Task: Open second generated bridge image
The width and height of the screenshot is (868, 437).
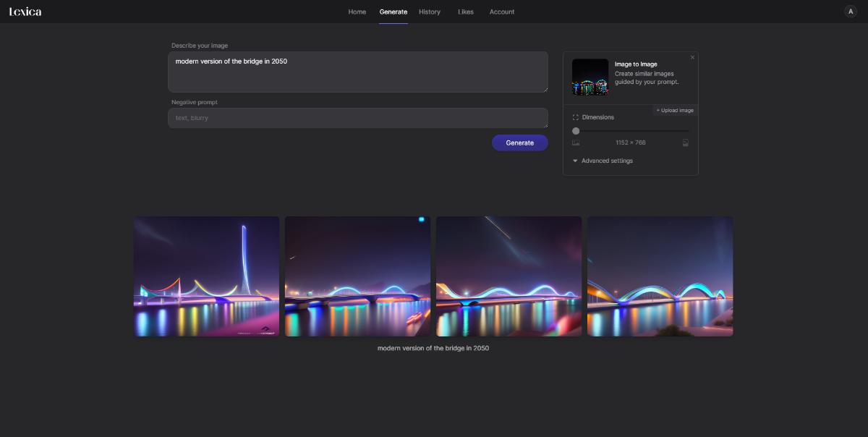Action: (358, 276)
